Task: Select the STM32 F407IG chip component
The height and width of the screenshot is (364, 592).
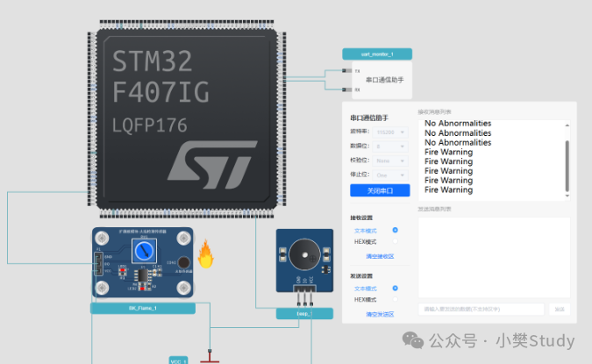Action: pos(187,119)
